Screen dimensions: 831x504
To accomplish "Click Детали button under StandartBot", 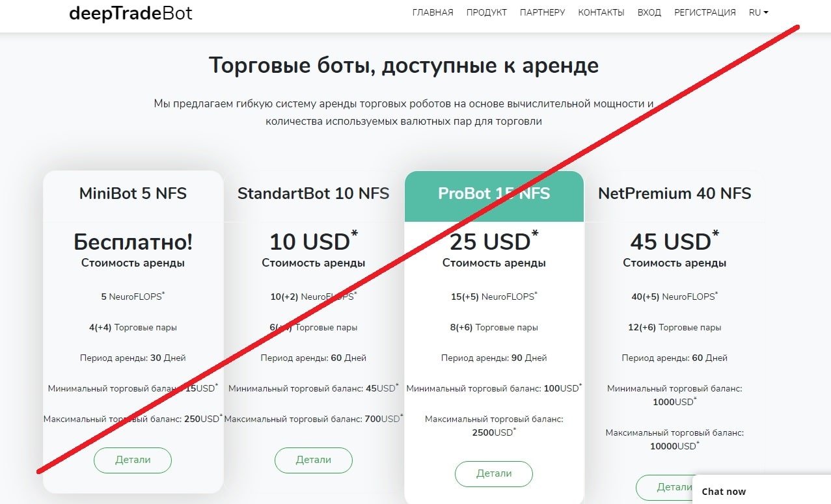I will [314, 460].
